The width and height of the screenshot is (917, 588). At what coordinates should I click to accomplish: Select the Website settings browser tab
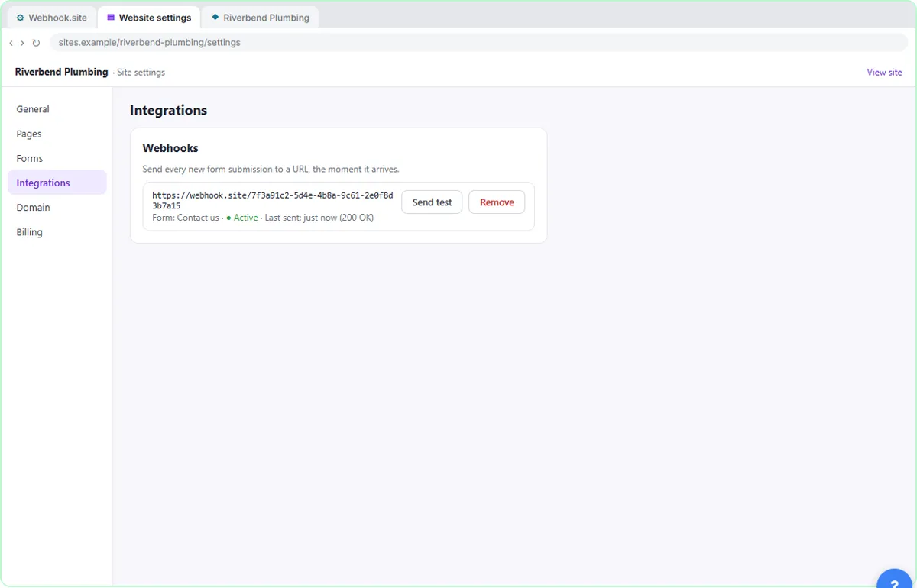tap(149, 18)
